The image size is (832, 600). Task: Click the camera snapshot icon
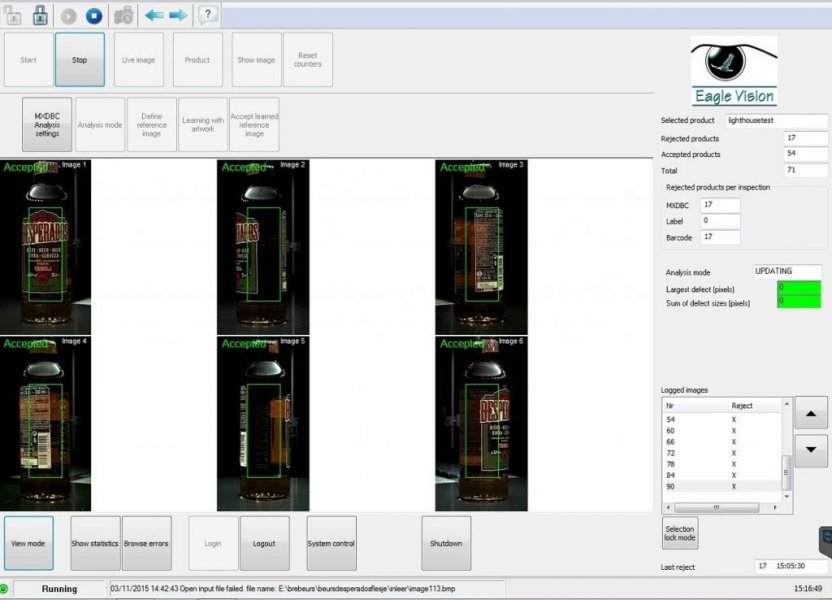124,16
